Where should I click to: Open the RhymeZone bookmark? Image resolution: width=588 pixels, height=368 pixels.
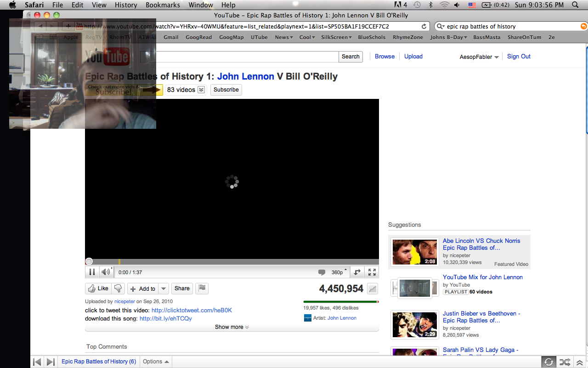coord(408,37)
